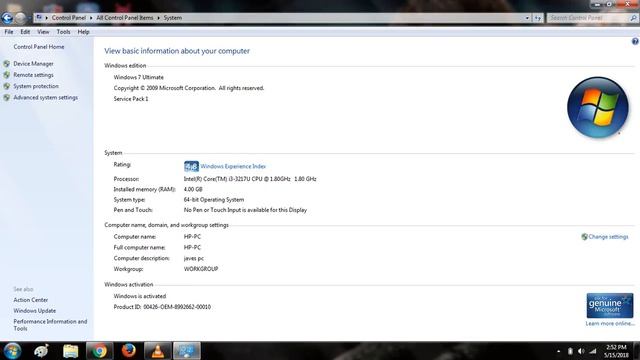Open VLC media player from the taskbar
640x360 pixels.
(158, 351)
